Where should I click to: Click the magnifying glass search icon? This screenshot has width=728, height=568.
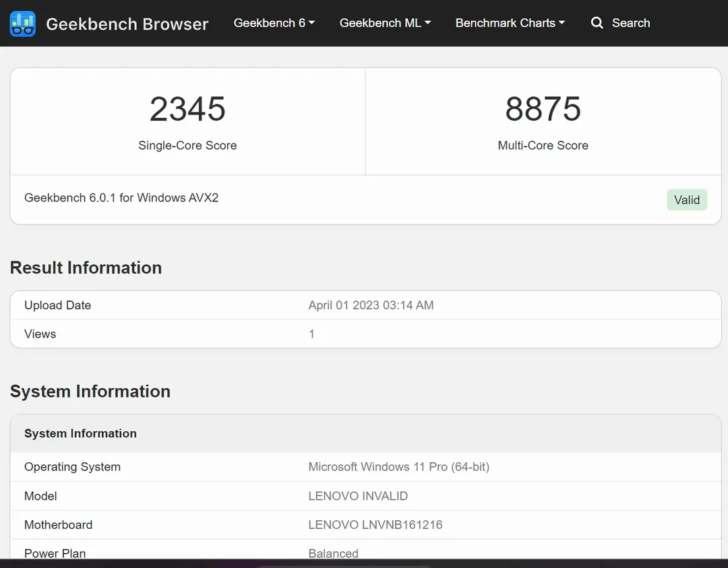597,23
